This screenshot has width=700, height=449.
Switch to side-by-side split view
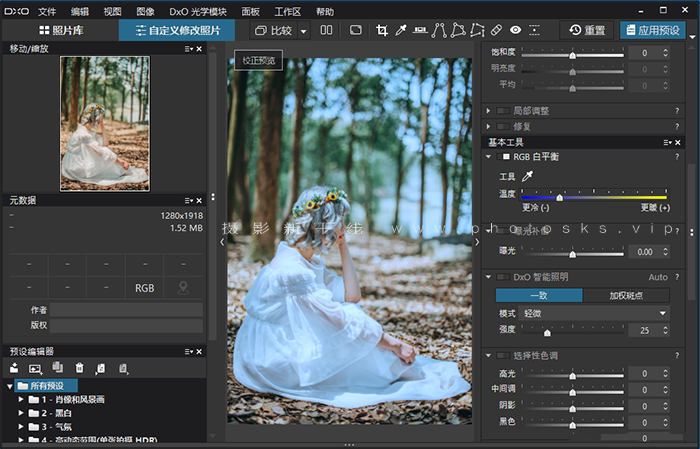(x=326, y=30)
